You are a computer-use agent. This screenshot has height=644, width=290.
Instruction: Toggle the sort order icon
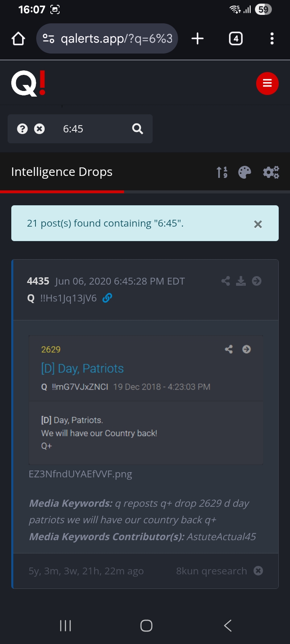click(x=222, y=172)
